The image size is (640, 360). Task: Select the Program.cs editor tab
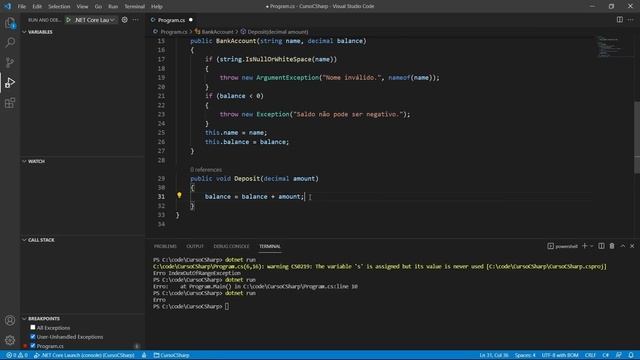(171, 20)
